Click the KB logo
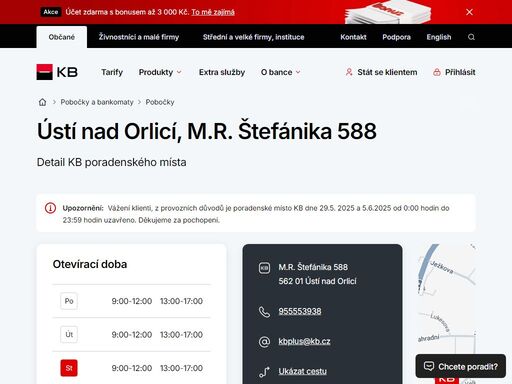 [57, 72]
